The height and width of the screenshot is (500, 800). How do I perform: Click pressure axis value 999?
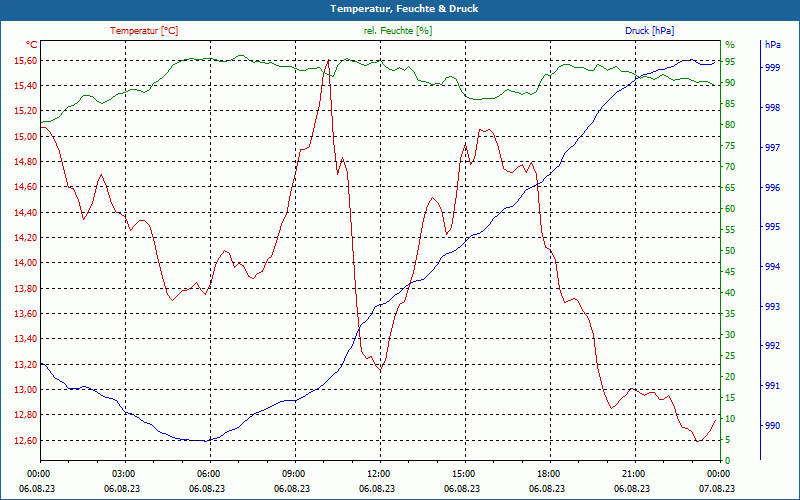click(772, 68)
